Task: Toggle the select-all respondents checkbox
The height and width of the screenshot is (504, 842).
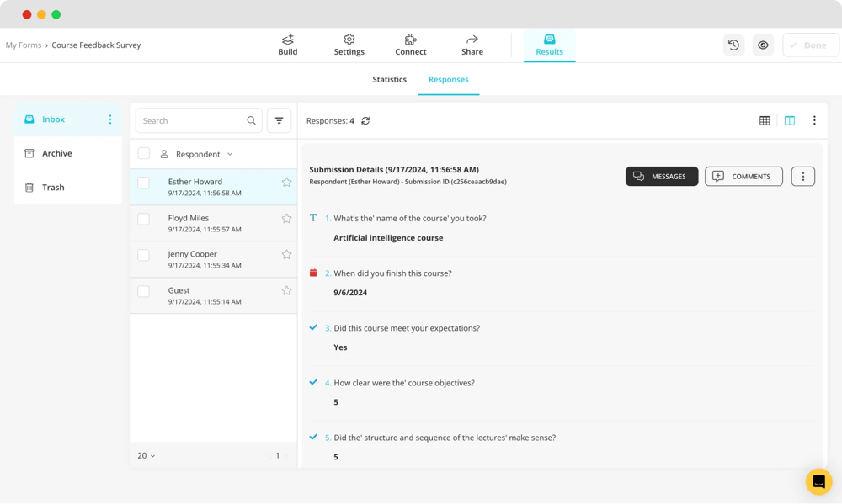Action: point(144,154)
